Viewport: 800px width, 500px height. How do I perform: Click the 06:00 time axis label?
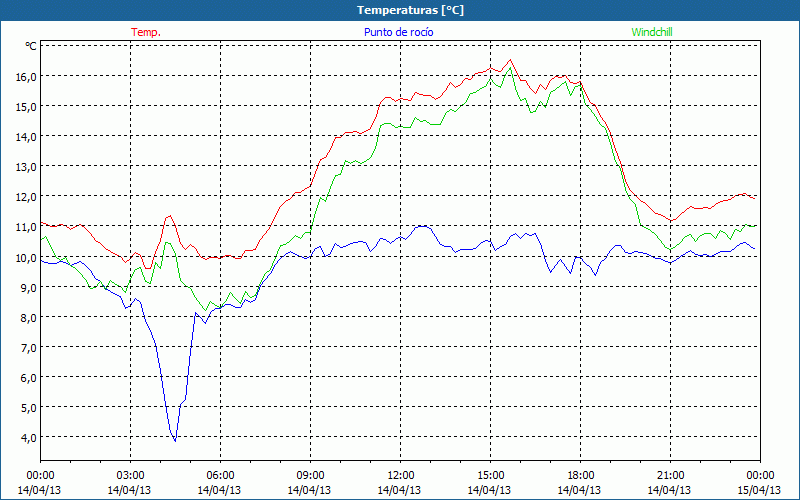[220, 476]
